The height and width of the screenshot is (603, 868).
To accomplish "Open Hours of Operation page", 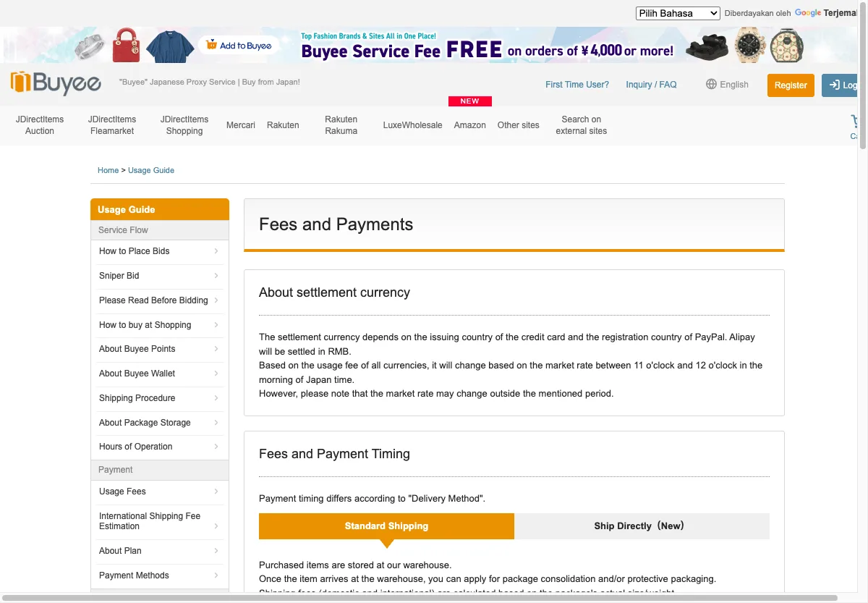I will coord(159,447).
